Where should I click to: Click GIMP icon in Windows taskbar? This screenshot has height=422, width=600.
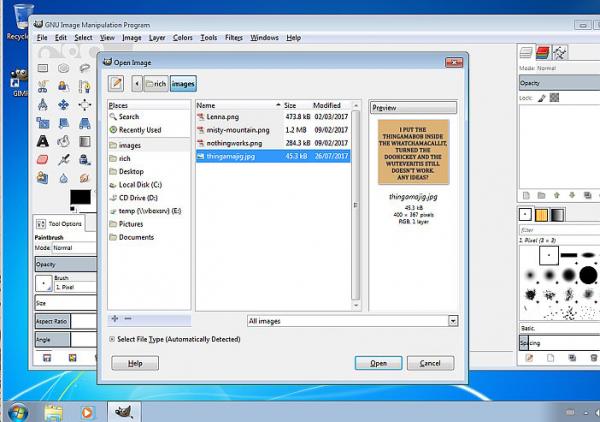tap(124, 412)
